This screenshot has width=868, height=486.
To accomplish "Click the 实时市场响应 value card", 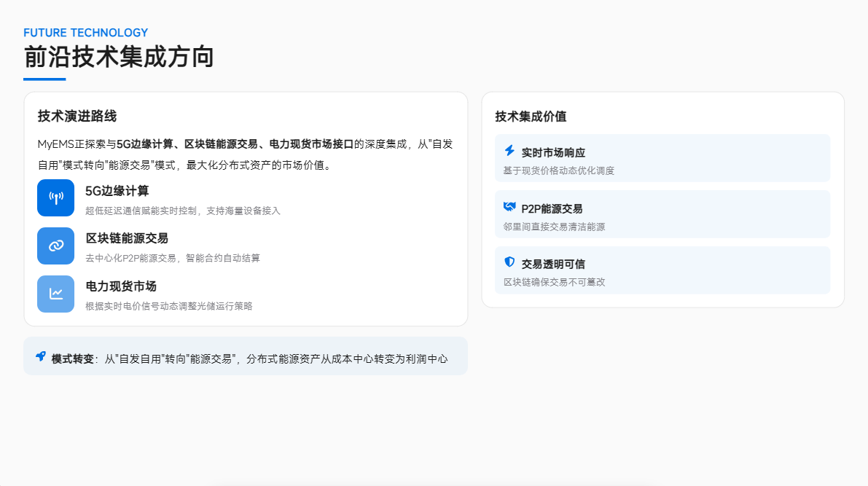I will [x=662, y=158].
